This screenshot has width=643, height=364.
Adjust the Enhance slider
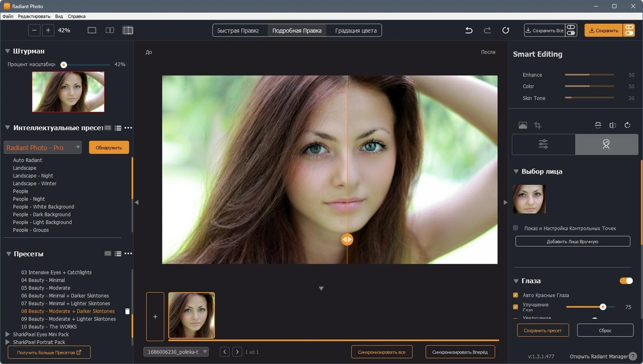click(589, 75)
